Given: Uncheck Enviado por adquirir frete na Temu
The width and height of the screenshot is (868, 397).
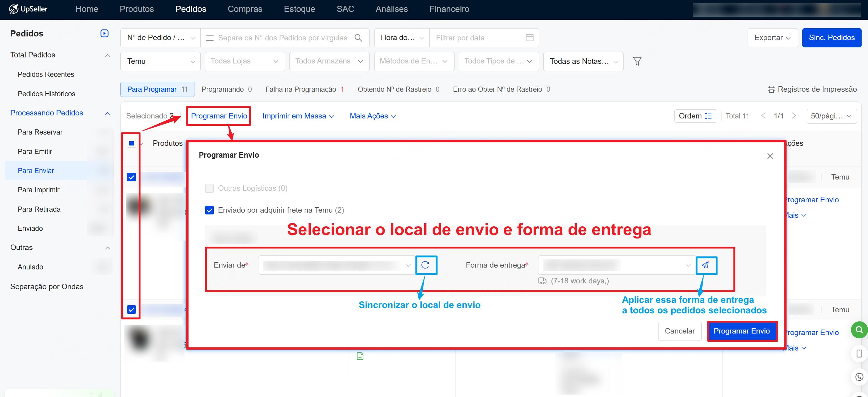Looking at the screenshot, I should click(209, 210).
